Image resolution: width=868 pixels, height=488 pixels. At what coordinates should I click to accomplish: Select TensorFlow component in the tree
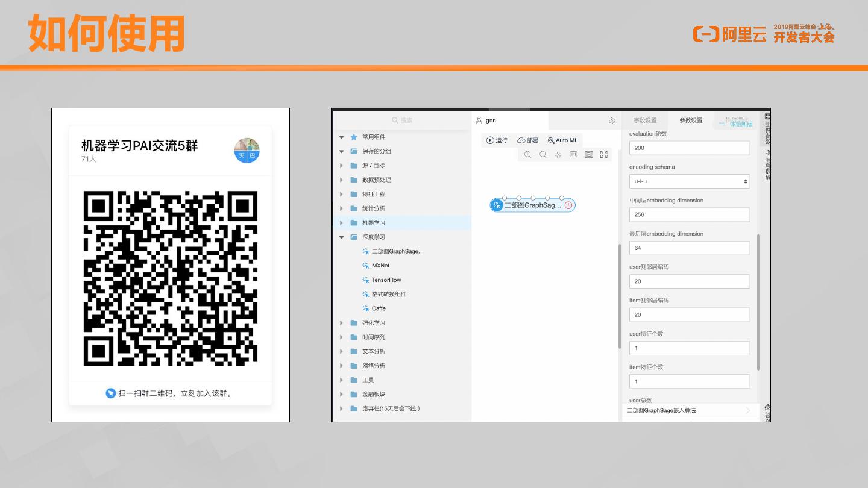pos(386,280)
